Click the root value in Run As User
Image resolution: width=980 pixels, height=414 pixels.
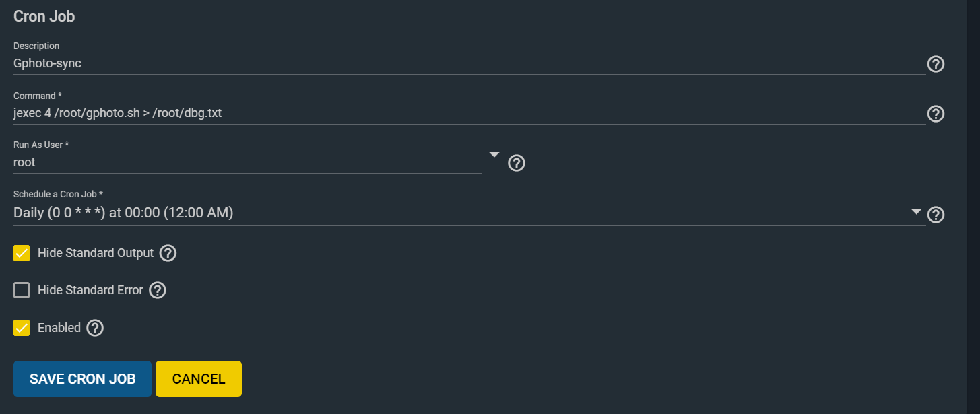tap(24, 162)
